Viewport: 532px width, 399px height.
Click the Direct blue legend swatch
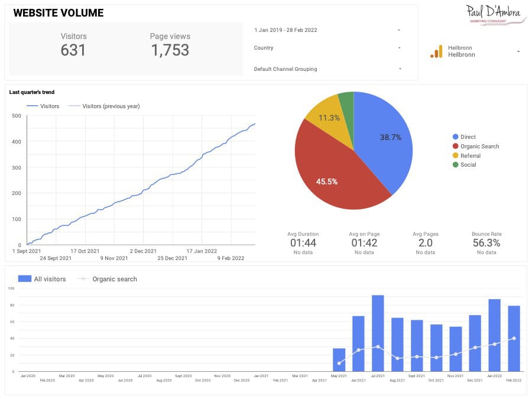[x=455, y=137]
